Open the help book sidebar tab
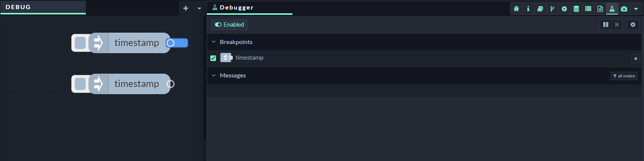The width and height of the screenshot is (644, 161). tap(540, 9)
